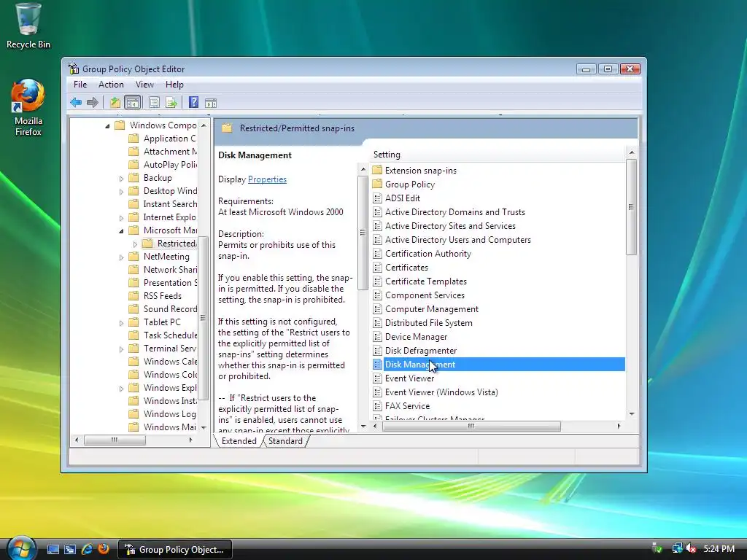Expand the Desktop Window tree node
Screen dimensions: 747x560
click(x=121, y=192)
